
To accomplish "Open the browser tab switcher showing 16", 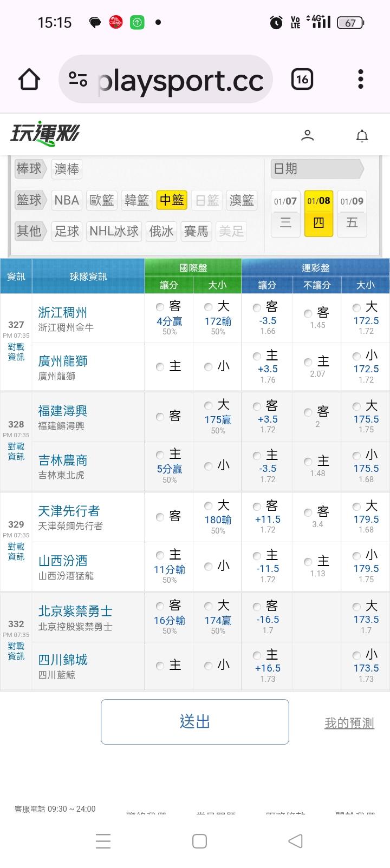I will [302, 80].
